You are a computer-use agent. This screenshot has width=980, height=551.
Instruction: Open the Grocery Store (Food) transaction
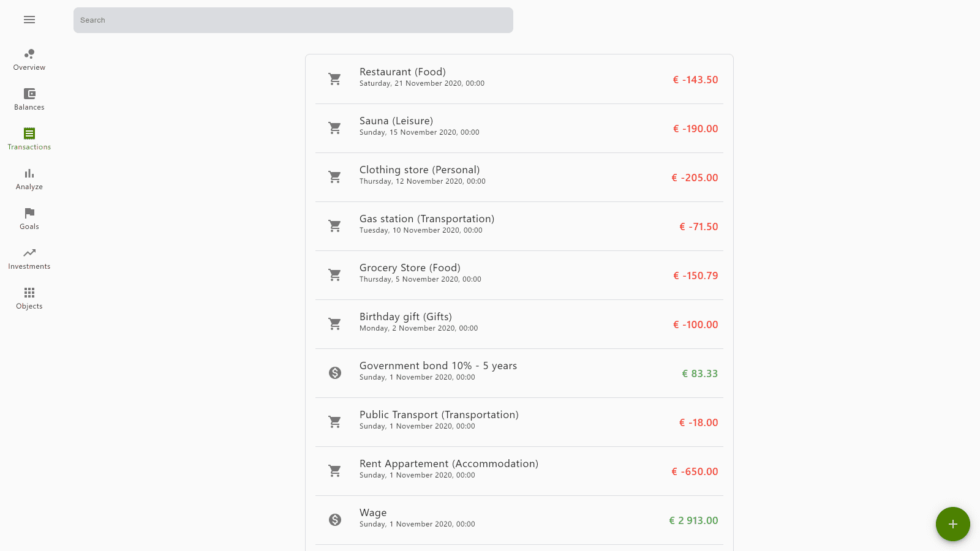[519, 275]
